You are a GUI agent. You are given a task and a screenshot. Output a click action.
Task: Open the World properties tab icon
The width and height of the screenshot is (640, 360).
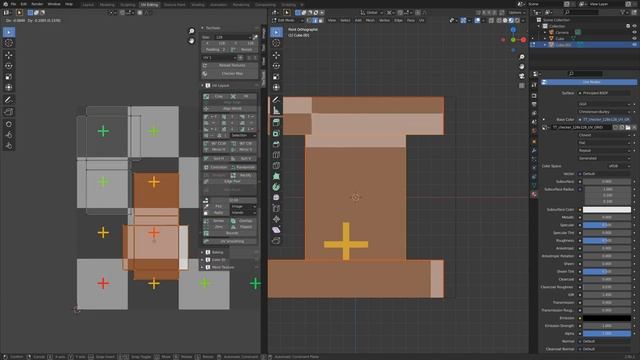534,131
